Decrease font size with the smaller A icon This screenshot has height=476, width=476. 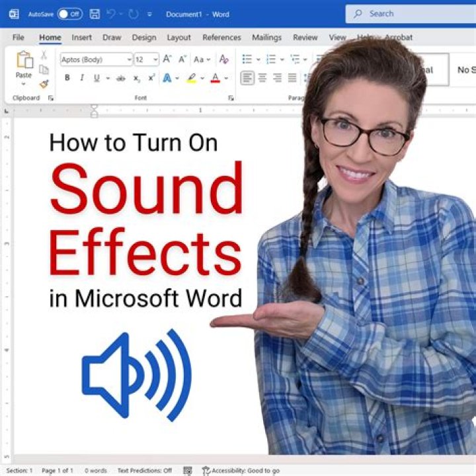point(182,59)
